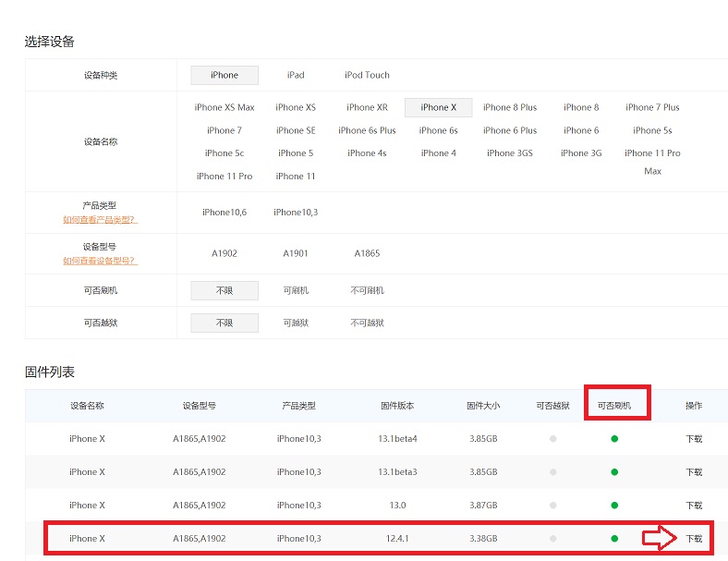This screenshot has width=728, height=561.
Task: Filter by jailbreakable firmware (可越狱)
Action: point(296,323)
